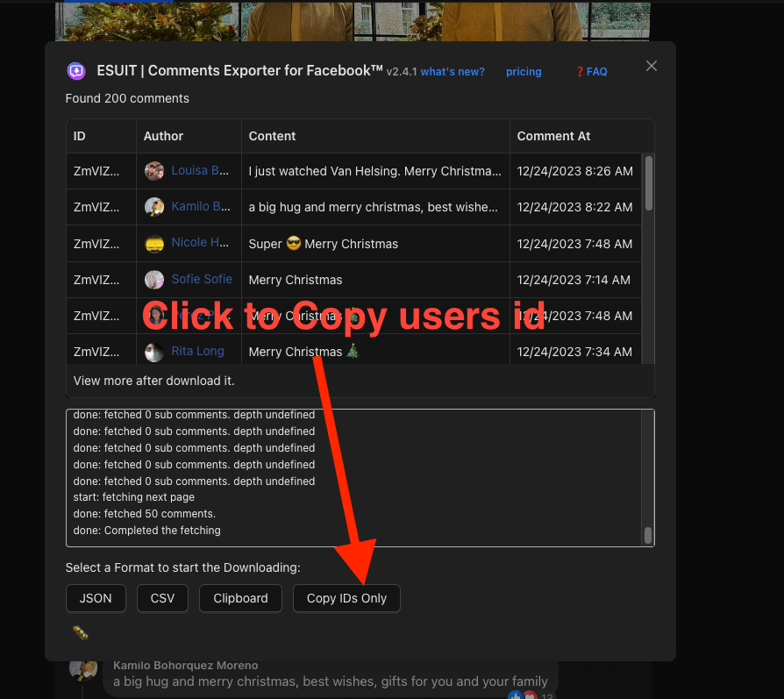
Task: Click Sofie Sofie's avatar in table
Action: point(154,280)
